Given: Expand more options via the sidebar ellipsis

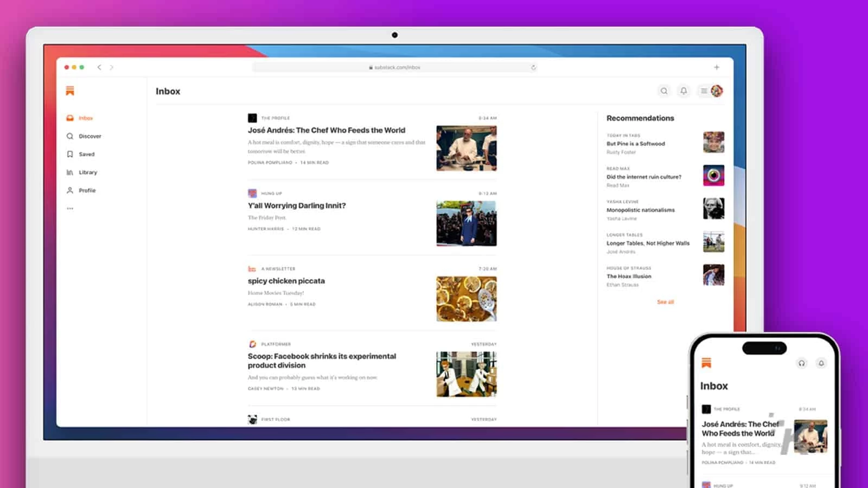Looking at the screenshot, I should tap(70, 208).
